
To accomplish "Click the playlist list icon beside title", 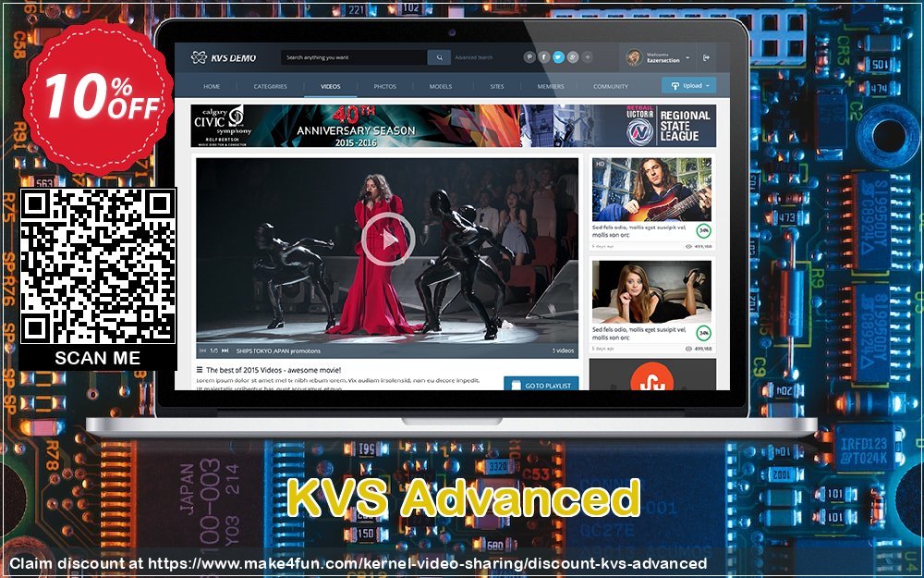I will pos(200,370).
